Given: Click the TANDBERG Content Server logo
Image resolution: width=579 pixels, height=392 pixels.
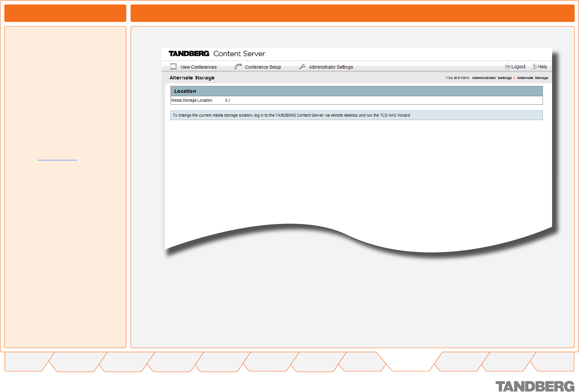Looking at the screenshot, I should pyautogui.click(x=217, y=54).
